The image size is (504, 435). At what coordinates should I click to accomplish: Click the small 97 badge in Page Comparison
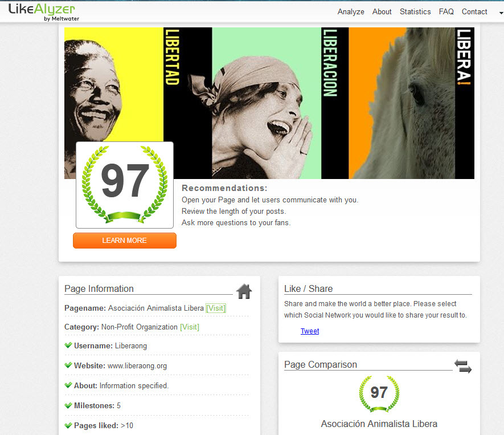point(379,394)
